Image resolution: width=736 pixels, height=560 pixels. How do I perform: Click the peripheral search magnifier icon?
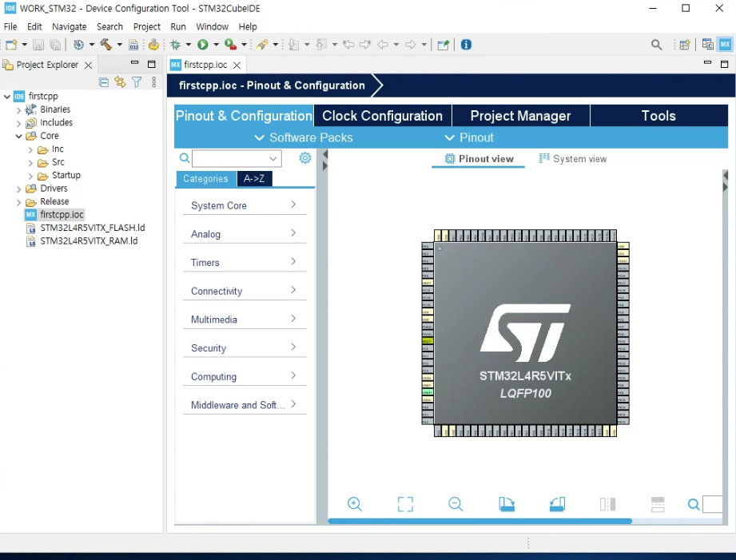185,158
